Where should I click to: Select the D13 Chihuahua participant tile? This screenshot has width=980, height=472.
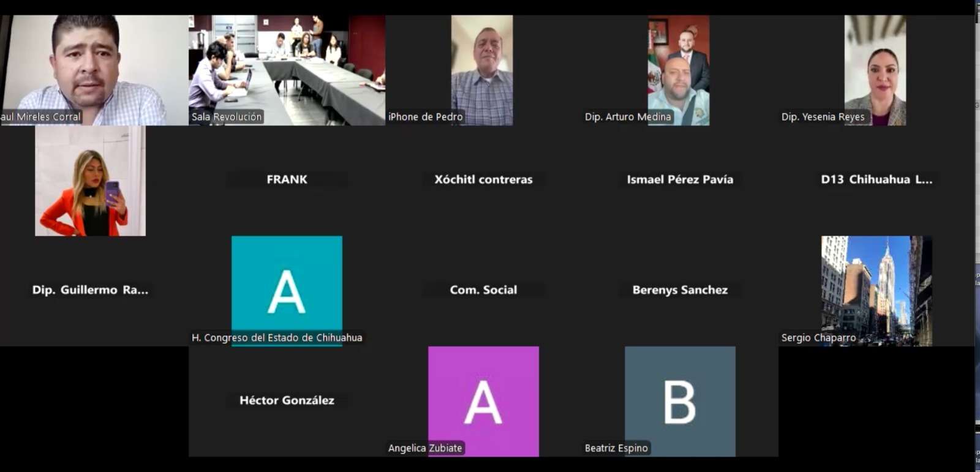click(876, 180)
